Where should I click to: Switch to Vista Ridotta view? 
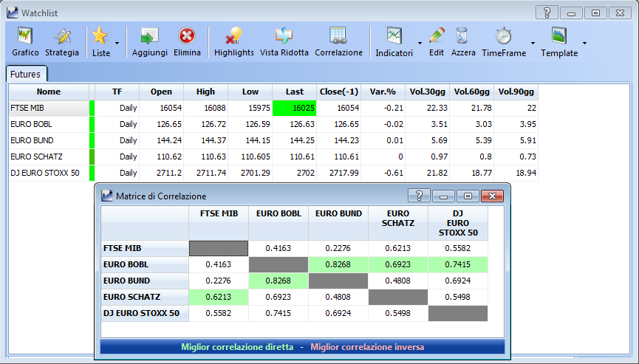(284, 42)
